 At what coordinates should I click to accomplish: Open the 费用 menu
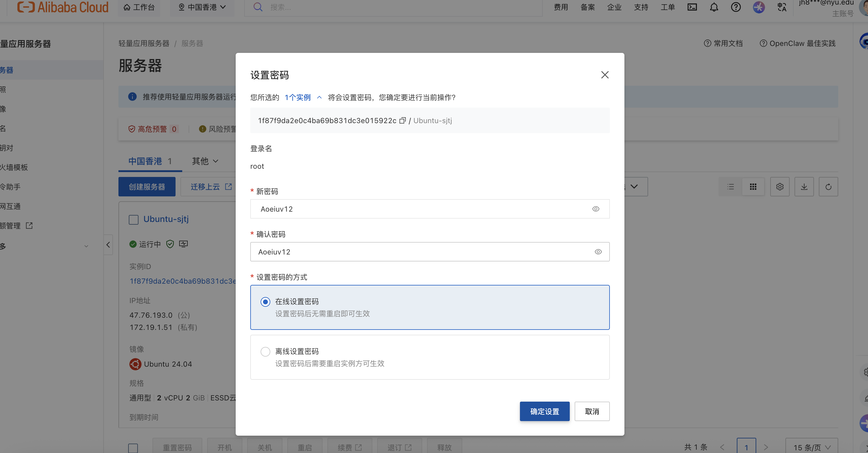pos(561,7)
